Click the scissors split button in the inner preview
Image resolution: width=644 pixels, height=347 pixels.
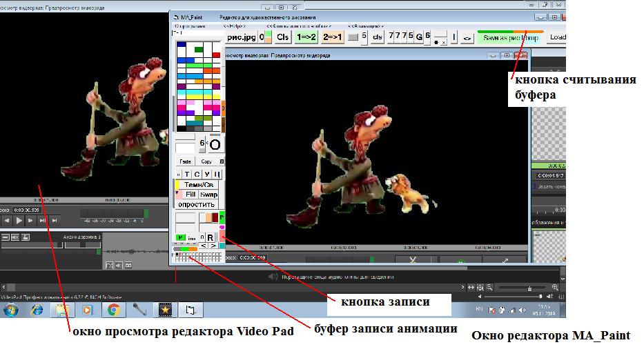[413, 259]
